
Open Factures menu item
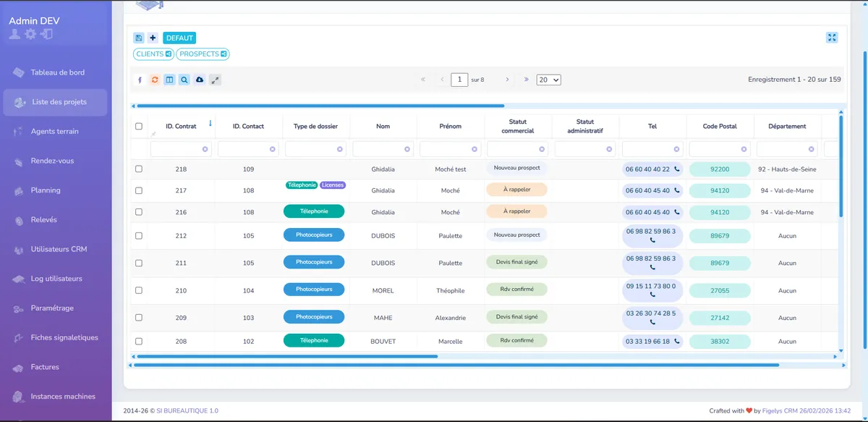(x=56, y=367)
